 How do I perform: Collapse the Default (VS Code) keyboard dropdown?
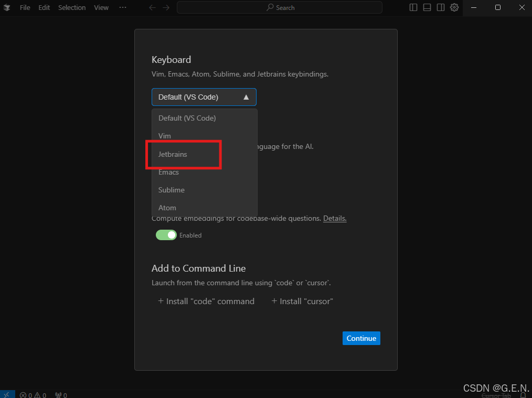pyautogui.click(x=204, y=97)
